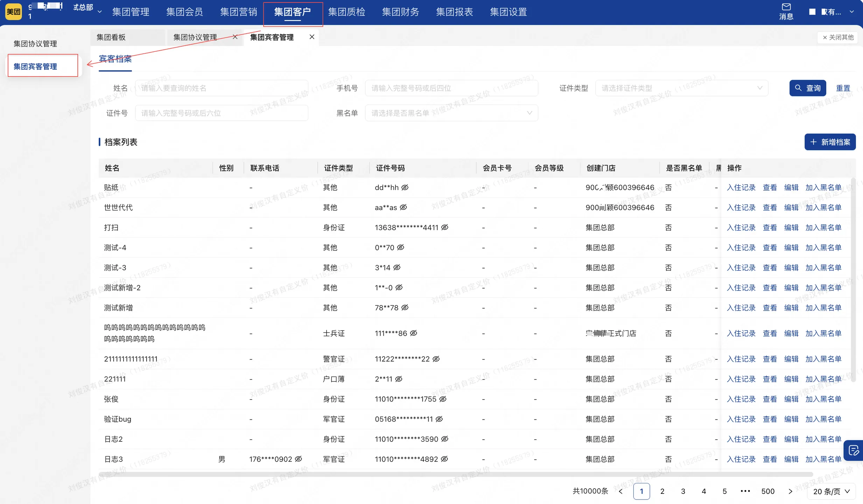Go to page 2 in pagination
Viewport: 863px width, 504px height.
click(x=662, y=491)
